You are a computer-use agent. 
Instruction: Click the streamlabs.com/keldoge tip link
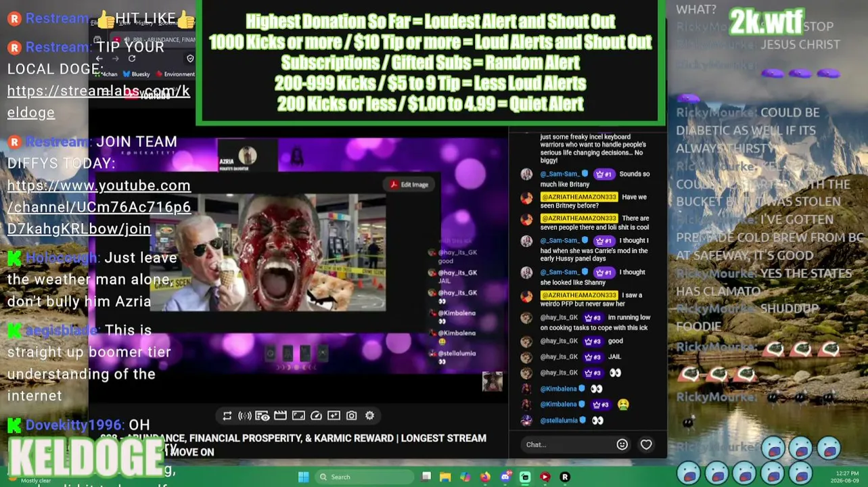click(99, 101)
